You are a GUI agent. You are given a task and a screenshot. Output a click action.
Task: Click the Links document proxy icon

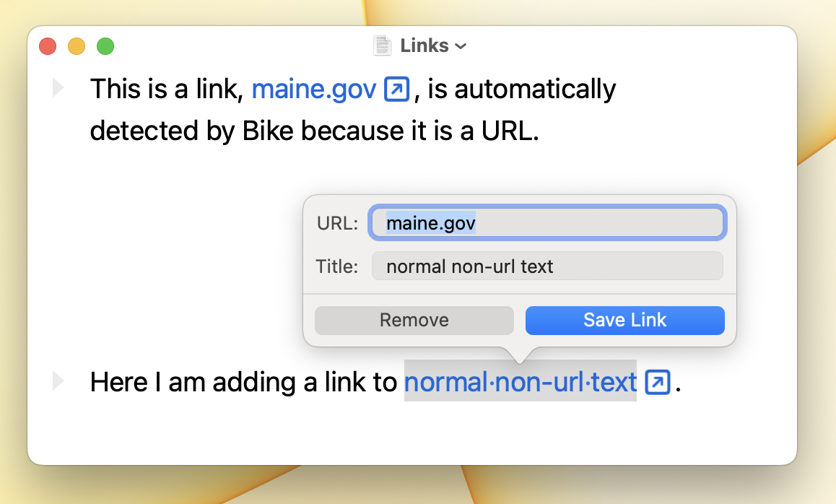tap(383, 45)
